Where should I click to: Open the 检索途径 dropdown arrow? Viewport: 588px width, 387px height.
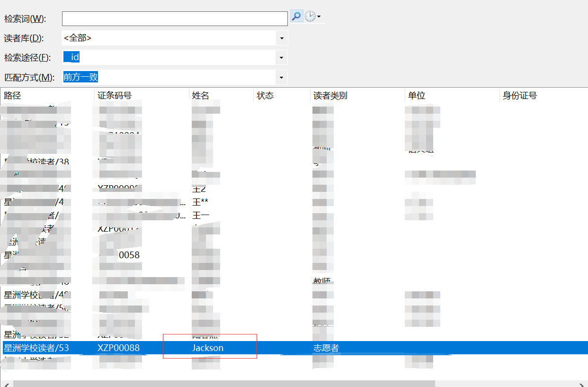click(281, 58)
